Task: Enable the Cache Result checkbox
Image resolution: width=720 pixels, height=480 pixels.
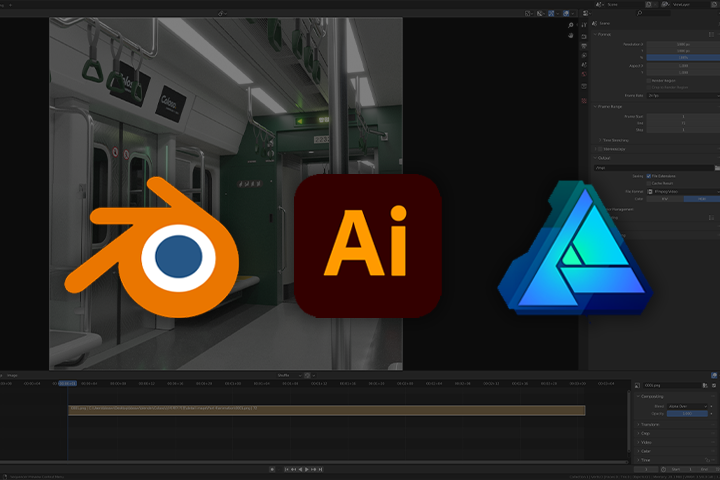Action: [649, 183]
